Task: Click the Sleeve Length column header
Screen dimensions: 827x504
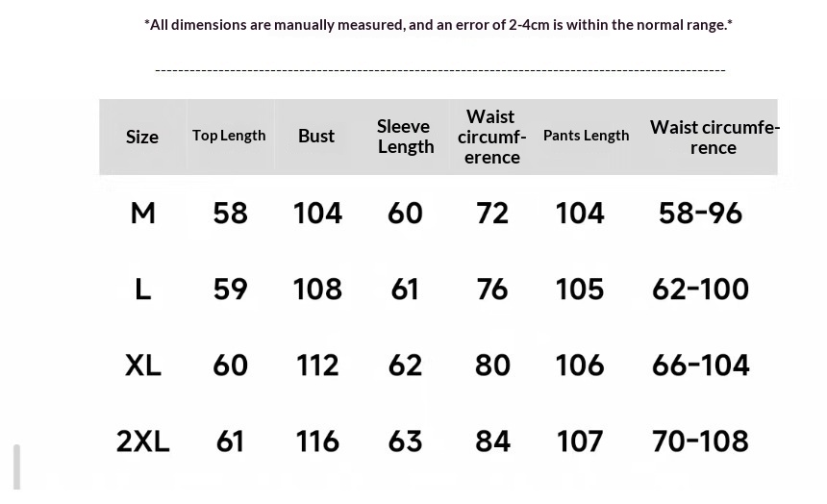Action: point(404,136)
